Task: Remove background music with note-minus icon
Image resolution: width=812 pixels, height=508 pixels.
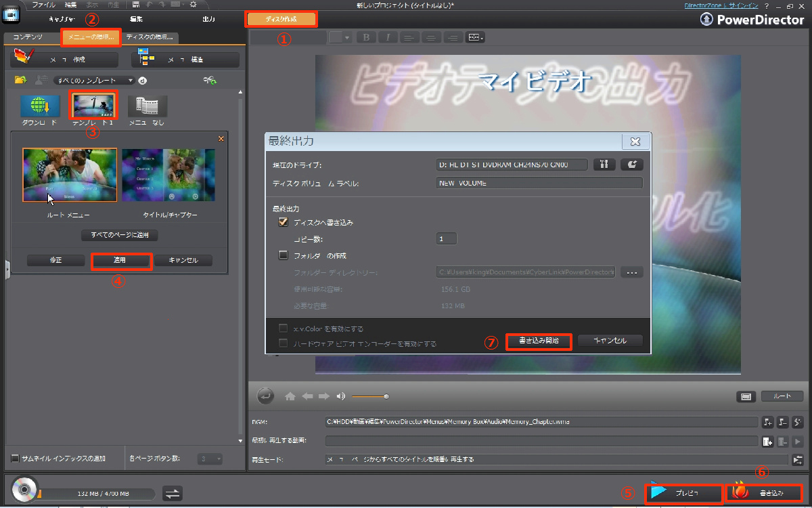Action: coord(783,422)
